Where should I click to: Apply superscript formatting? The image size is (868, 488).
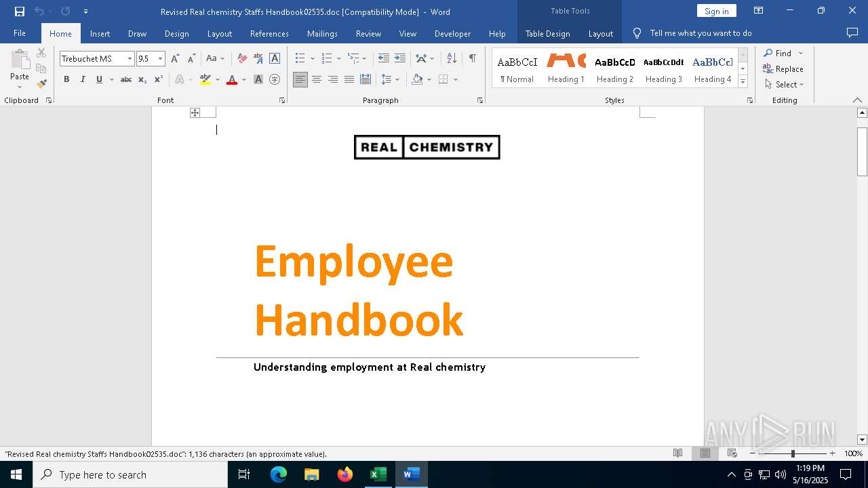[159, 80]
